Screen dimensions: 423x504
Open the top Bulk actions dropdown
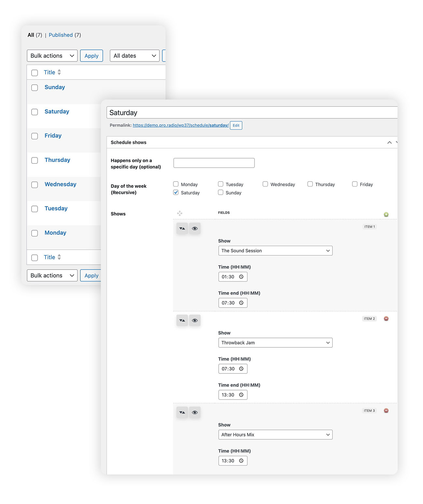(x=52, y=56)
